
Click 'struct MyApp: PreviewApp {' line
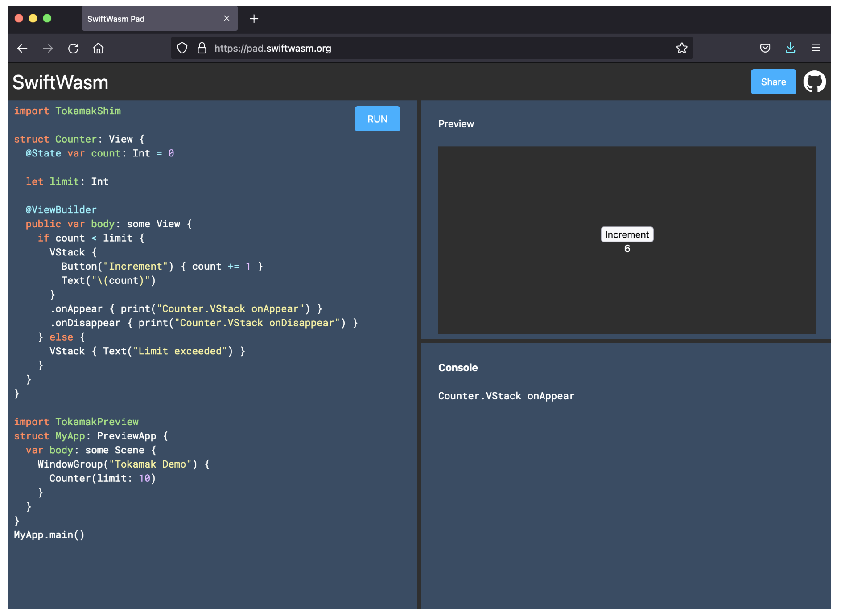tap(91, 436)
